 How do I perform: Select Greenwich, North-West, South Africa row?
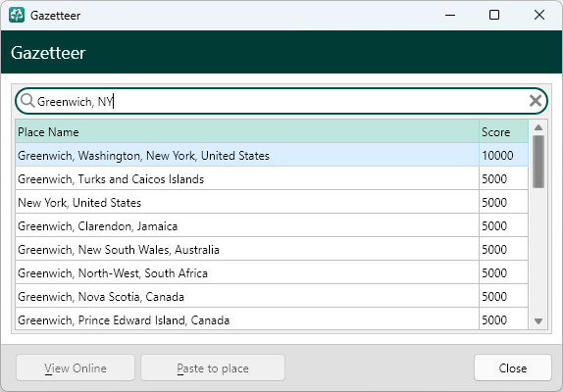272,272
